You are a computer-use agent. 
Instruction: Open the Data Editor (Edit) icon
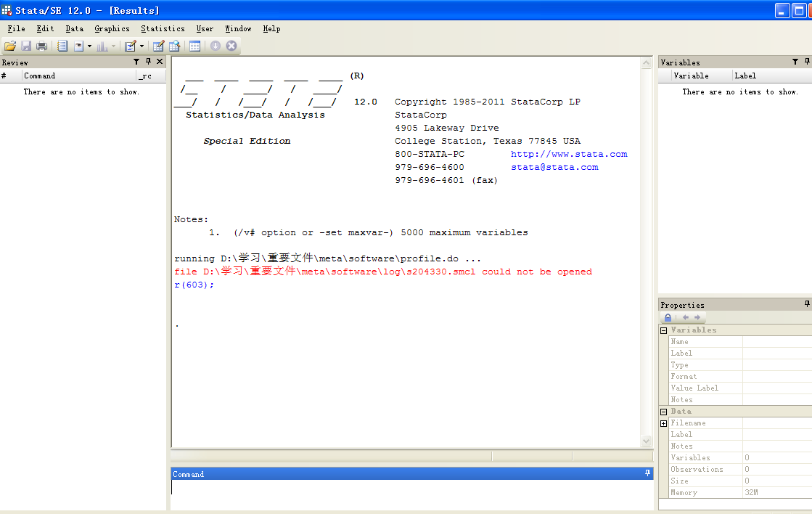coord(158,46)
